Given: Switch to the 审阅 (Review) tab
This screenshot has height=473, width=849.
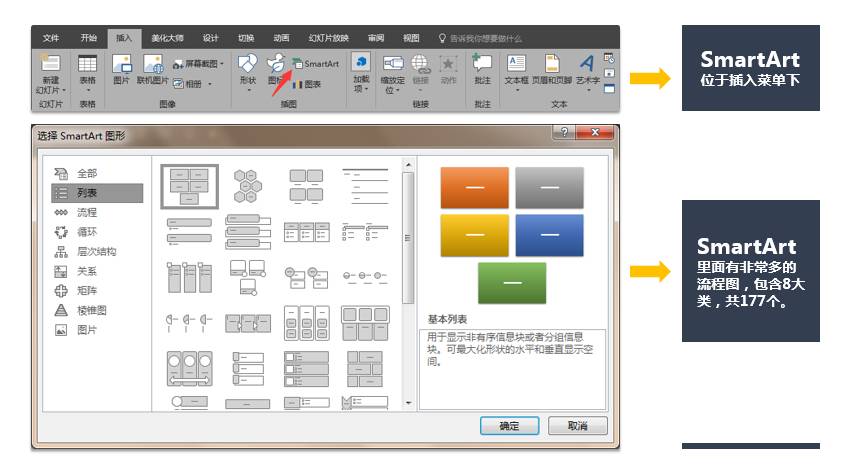Looking at the screenshot, I should [x=376, y=38].
